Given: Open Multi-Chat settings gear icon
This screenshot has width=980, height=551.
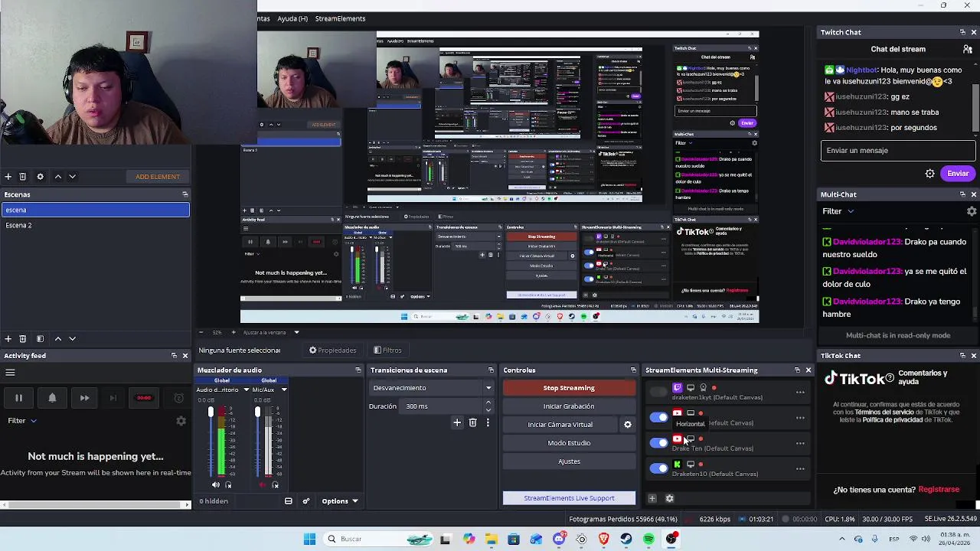Looking at the screenshot, I should click(x=972, y=211).
